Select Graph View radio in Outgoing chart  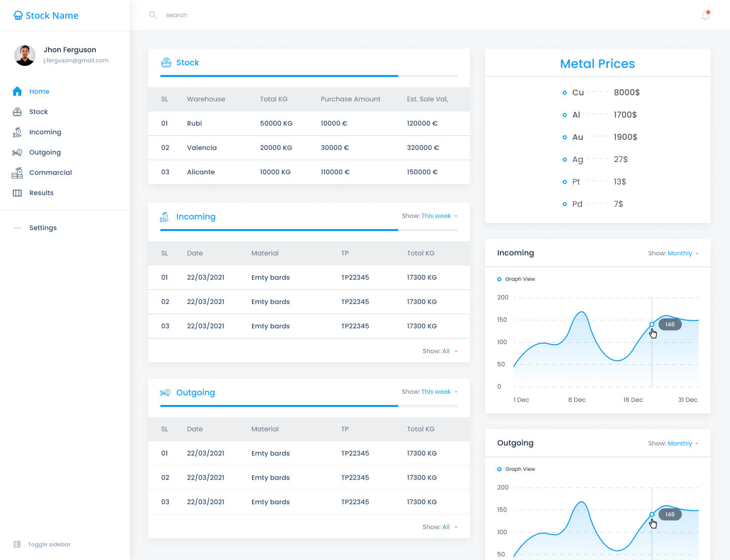click(499, 469)
